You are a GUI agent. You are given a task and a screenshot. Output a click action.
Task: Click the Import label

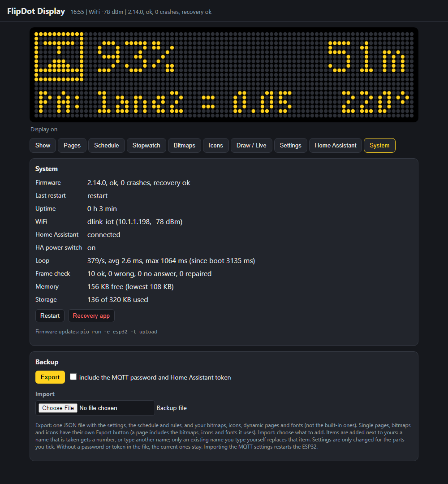[45, 394]
